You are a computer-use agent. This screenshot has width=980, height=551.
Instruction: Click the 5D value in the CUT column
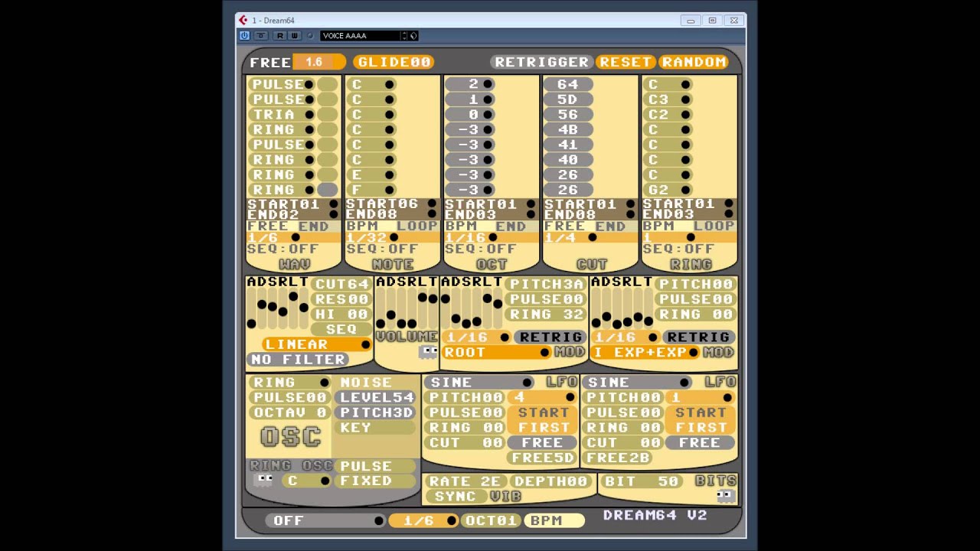(569, 99)
